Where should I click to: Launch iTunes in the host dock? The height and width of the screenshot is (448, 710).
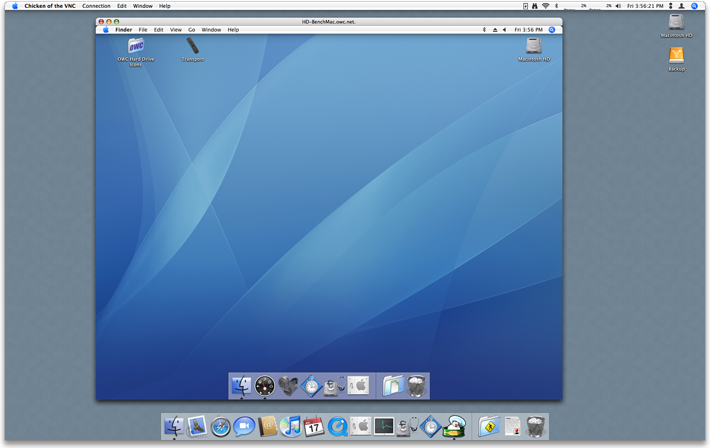(x=290, y=427)
